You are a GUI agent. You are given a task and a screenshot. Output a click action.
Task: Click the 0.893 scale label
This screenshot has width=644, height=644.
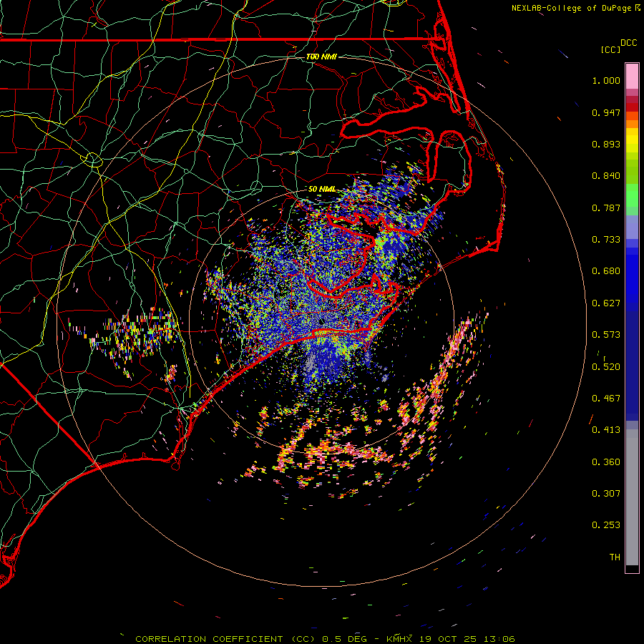click(x=606, y=144)
